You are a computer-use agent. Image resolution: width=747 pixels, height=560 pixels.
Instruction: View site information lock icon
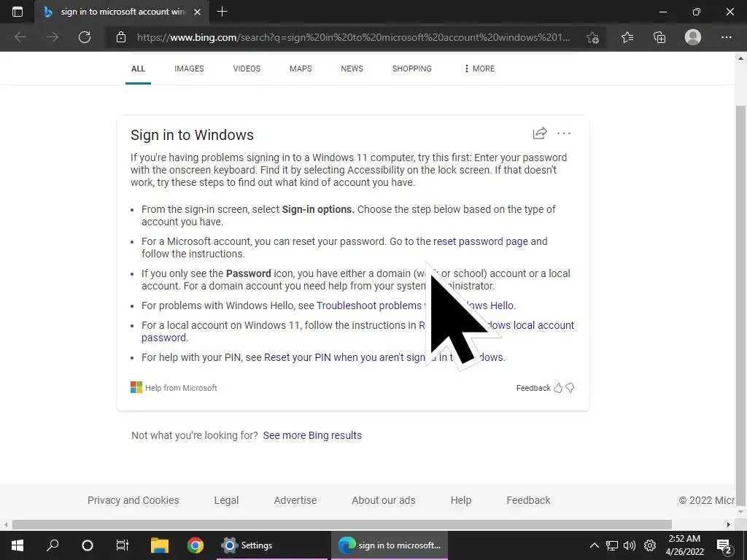[121, 37]
